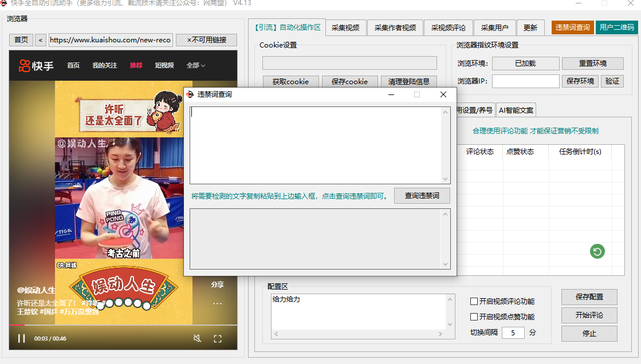Click the 切换间隔 minutes field
This screenshot has width=641, height=364.
[x=513, y=333]
